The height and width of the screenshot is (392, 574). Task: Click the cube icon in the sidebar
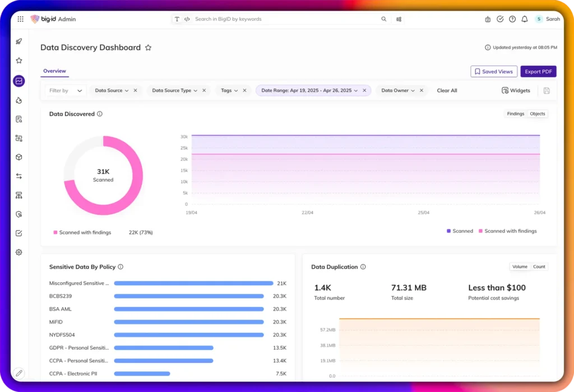coord(19,157)
